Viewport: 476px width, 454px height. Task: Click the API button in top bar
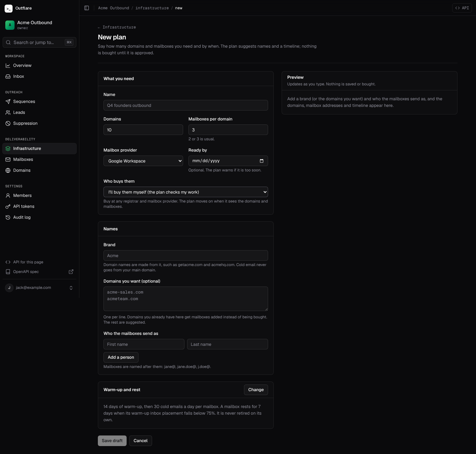point(462,8)
